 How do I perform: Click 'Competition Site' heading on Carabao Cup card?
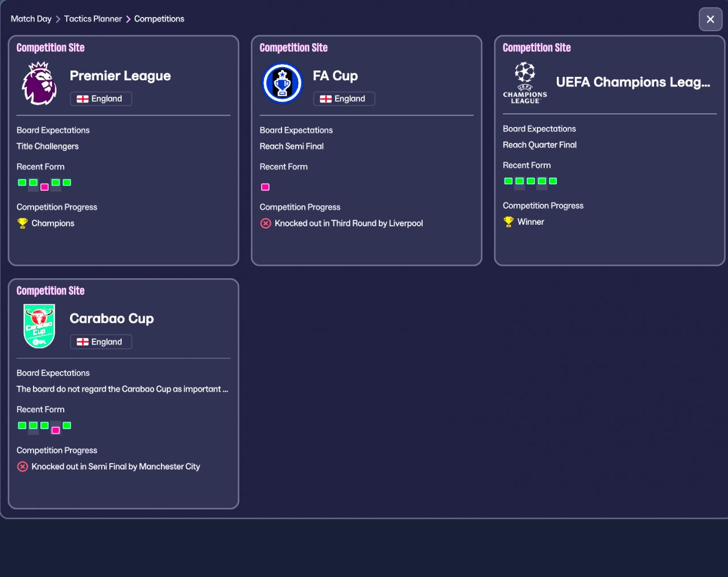(51, 291)
